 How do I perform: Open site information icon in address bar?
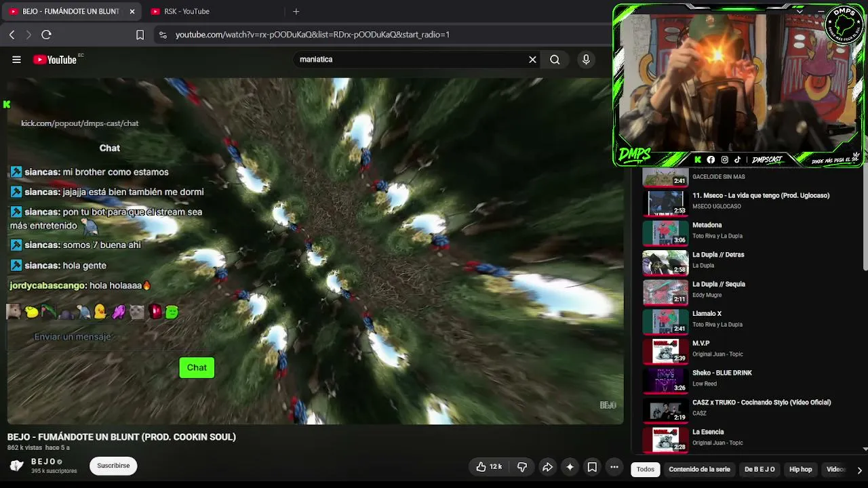[163, 35]
